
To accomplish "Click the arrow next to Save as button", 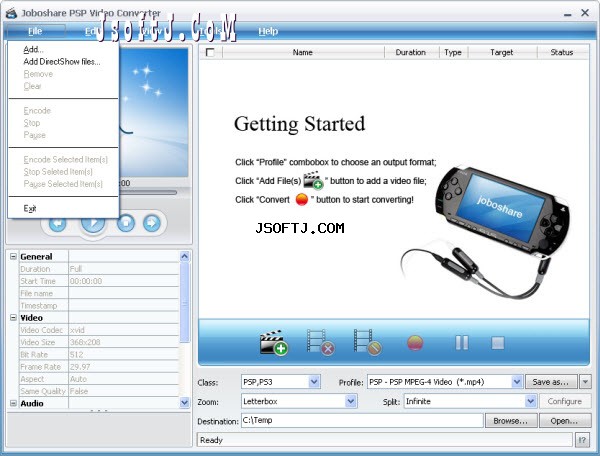I will coord(585,381).
